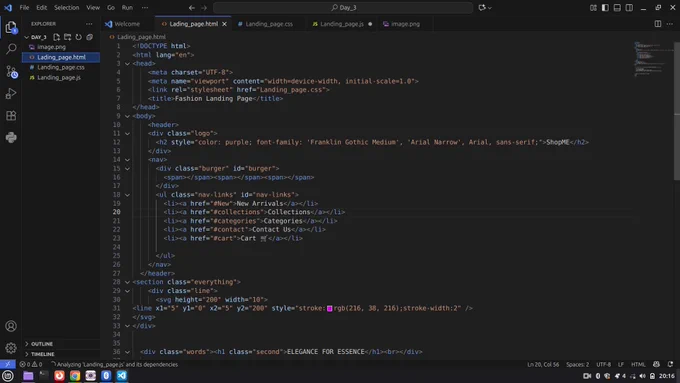Screen dimensions: 680x383
Task: Open the Source Control view
Action: [x=11, y=72]
